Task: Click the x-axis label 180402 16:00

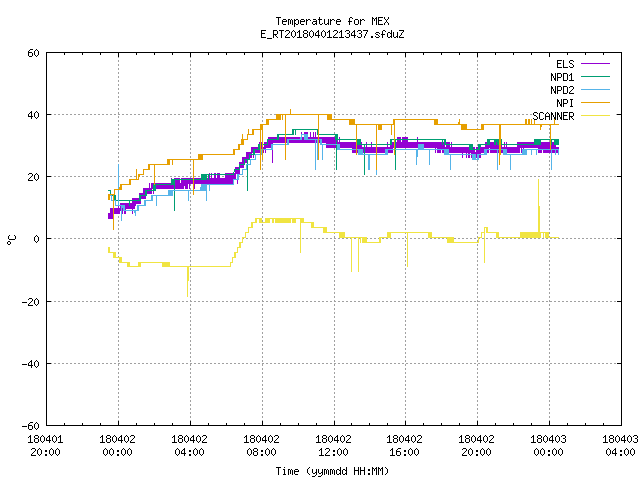Action: click(404, 446)
